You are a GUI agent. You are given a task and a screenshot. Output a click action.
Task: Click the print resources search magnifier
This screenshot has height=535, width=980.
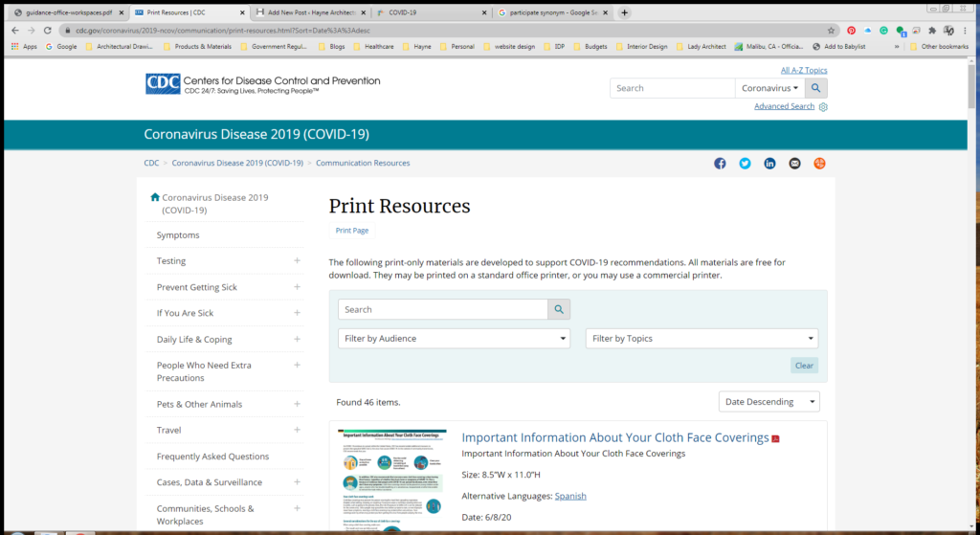559,309
